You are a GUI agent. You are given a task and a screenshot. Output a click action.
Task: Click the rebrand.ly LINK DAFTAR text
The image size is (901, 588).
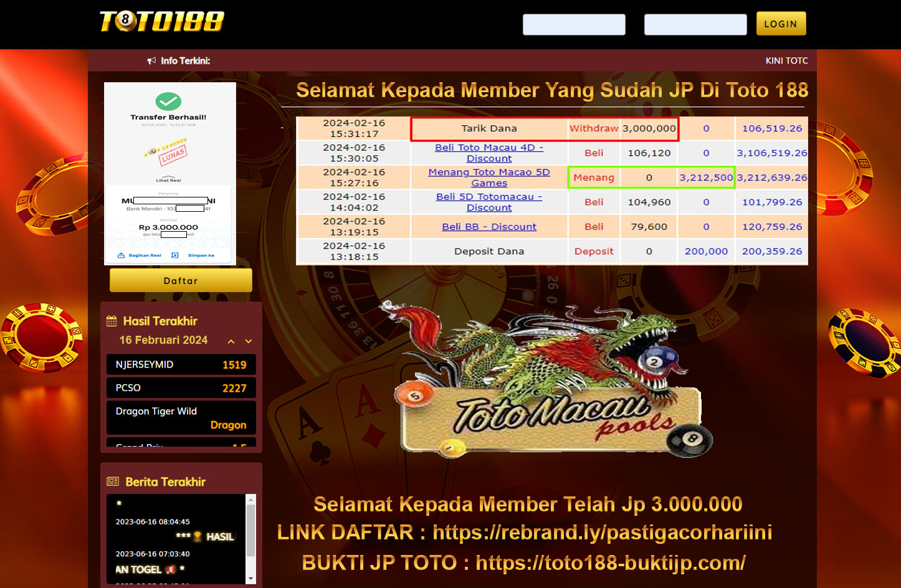(525, 532)
